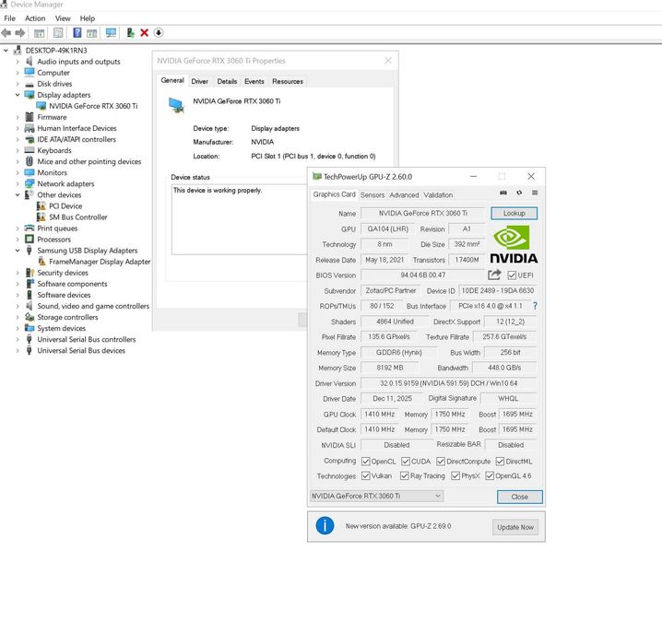Click the Monitors category icon

(x=30, y=172)
